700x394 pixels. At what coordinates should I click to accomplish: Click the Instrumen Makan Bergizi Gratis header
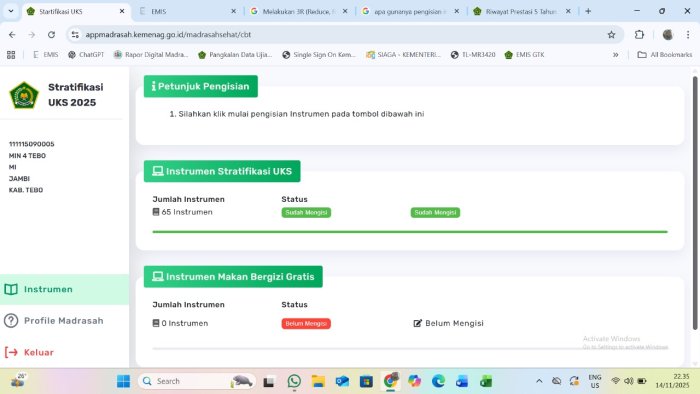coord(233,277)
